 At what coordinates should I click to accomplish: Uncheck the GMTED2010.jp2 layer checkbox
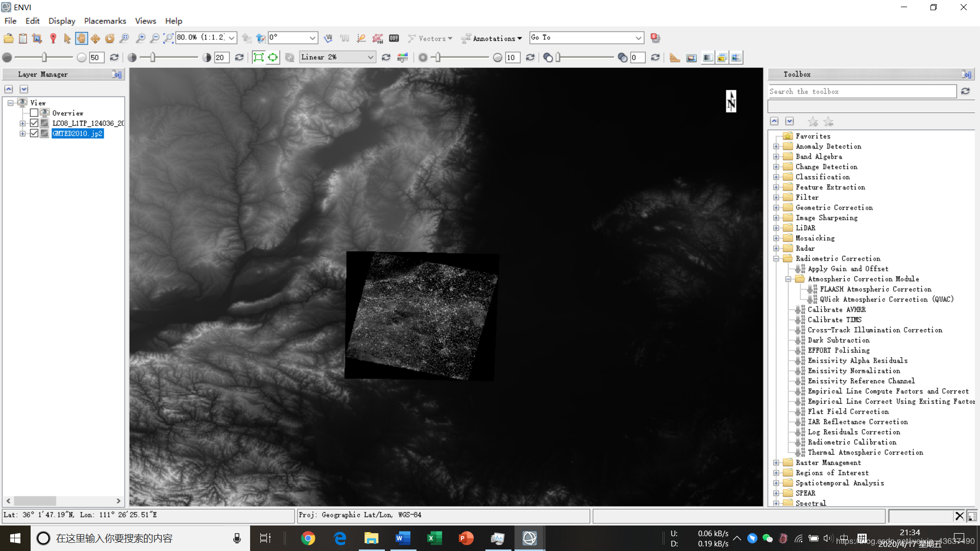(34, 133)
